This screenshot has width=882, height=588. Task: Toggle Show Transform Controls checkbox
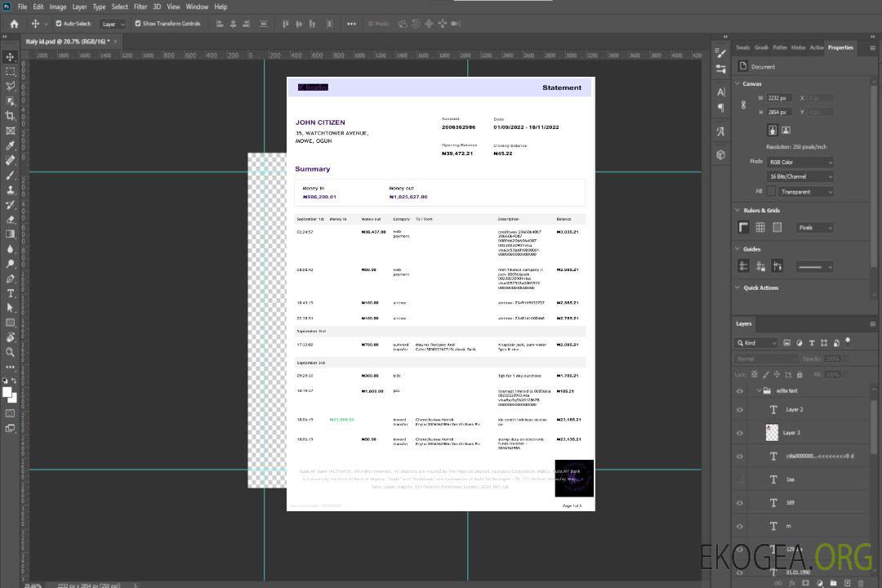click(x=138, y=24)
